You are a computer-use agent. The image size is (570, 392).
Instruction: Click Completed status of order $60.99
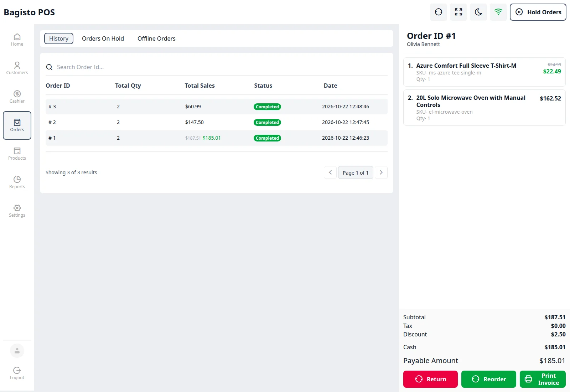click(267, 107)
